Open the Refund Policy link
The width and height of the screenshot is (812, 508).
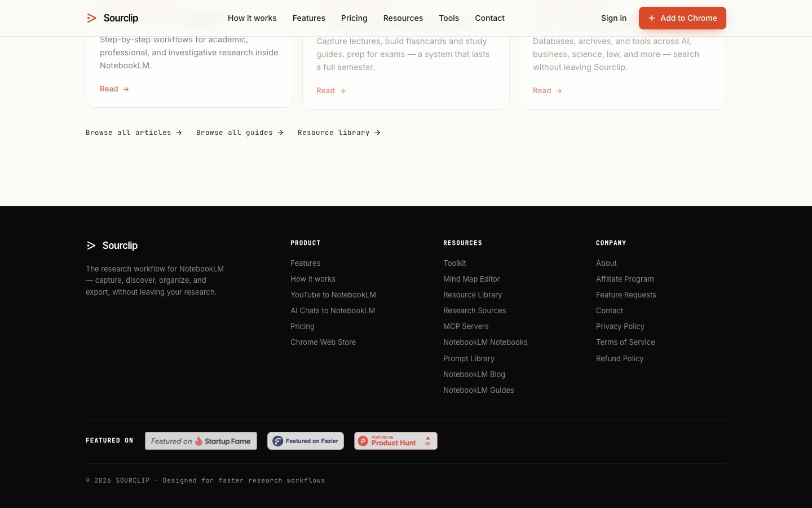(620, 358)
